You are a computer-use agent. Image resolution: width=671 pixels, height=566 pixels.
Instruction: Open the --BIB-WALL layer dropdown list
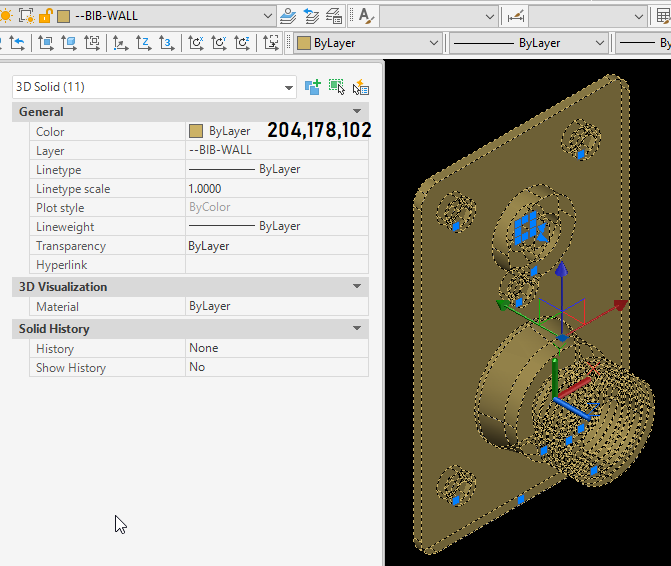[x=267, y=16]
